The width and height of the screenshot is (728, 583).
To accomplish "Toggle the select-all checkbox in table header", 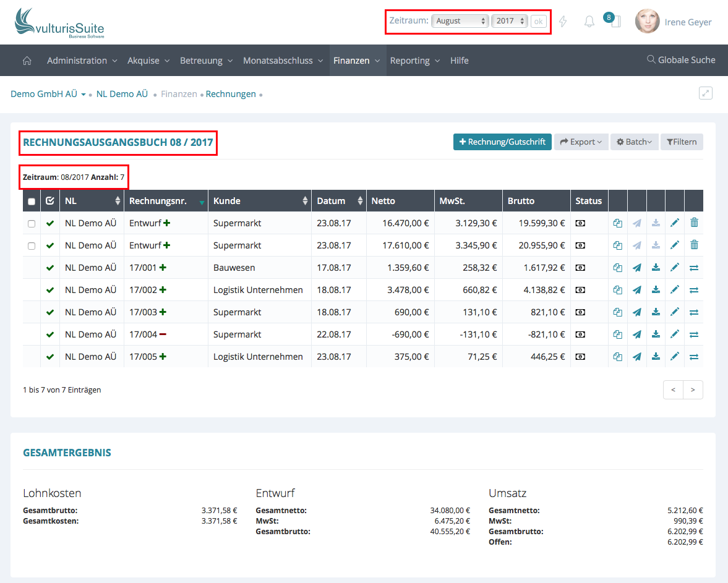I will pos(32,202).
